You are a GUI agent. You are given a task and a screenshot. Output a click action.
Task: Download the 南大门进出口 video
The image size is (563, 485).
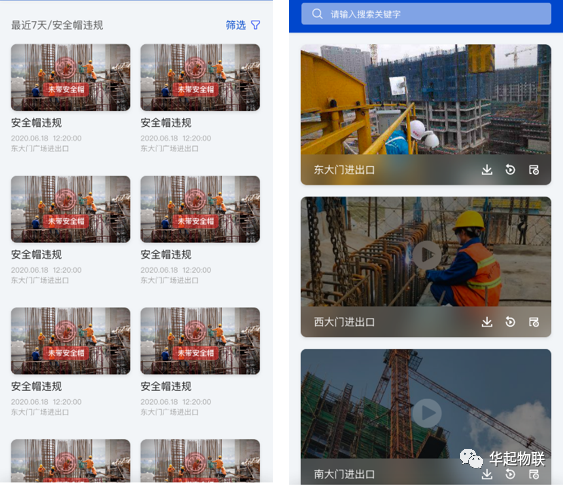(487, 474)
